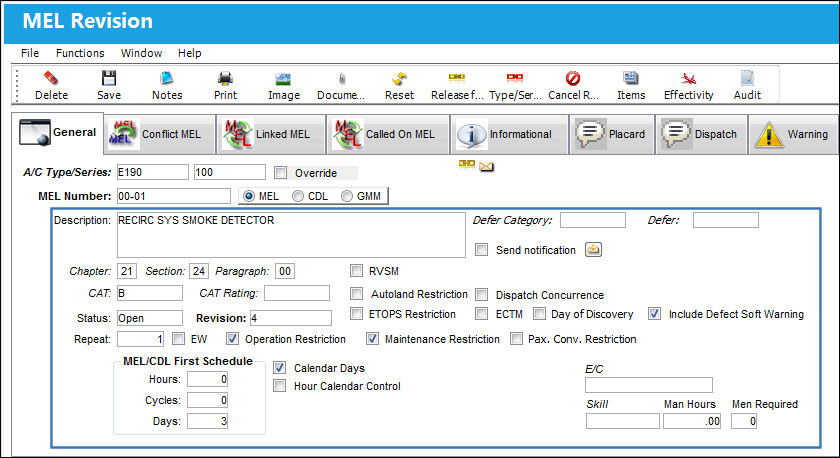This screenshot has height=458, width=840.
Task: Open Items from the toolbar
Action: click(x=631, y=79)
